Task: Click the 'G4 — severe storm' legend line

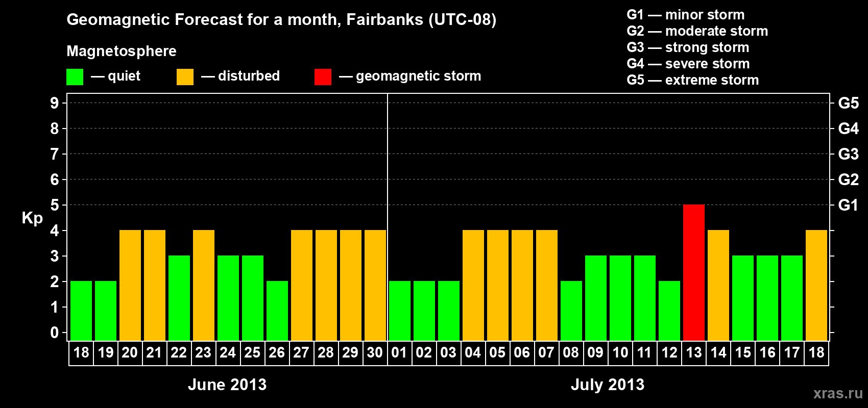Action: coord(688,64)
